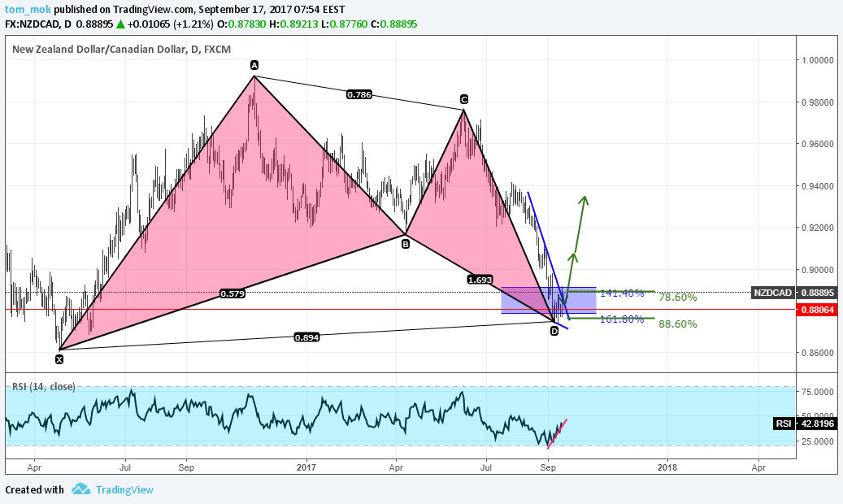Select pattern point label C

pyautogui.click(x=464, y=99)
